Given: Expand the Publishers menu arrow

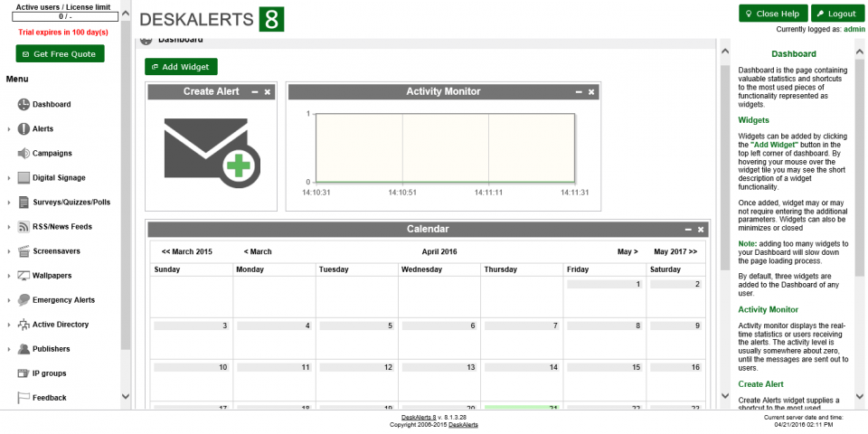Looking at the screenshot, I should pos(9,349).
